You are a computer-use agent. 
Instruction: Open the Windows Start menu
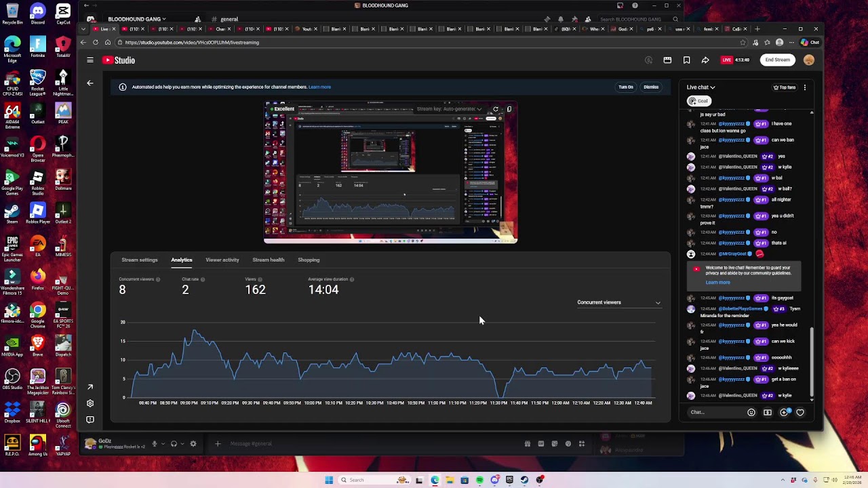[x=329, y=480]
